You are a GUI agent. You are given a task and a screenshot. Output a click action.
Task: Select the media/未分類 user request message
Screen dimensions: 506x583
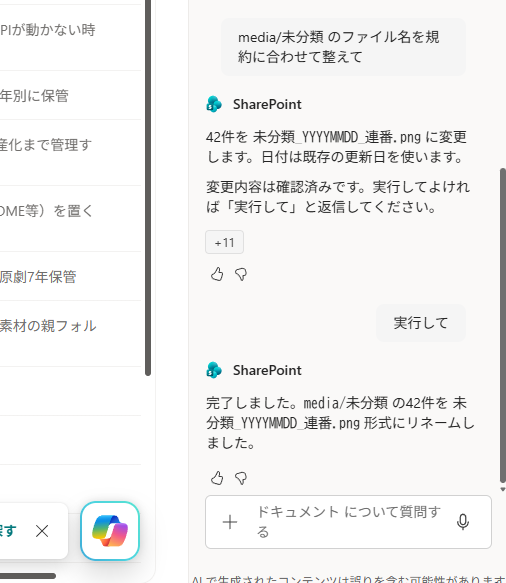(x=343, y=47)
